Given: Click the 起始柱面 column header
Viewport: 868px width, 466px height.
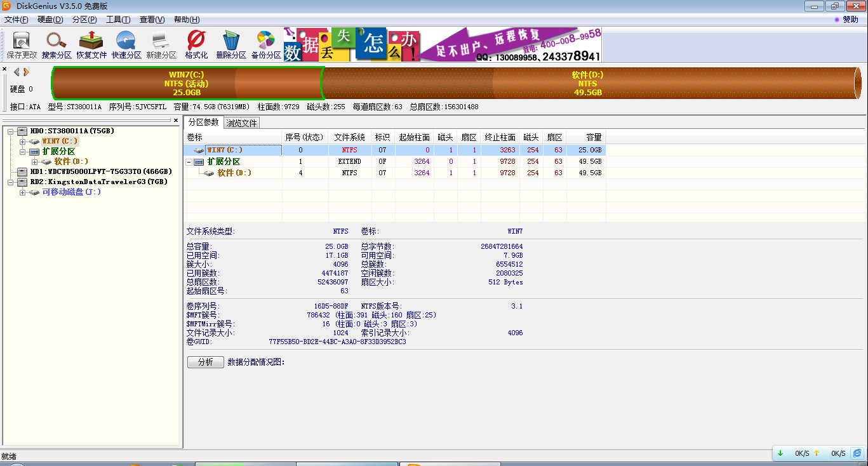Looking at the screenshot, I should coord(415,137).
